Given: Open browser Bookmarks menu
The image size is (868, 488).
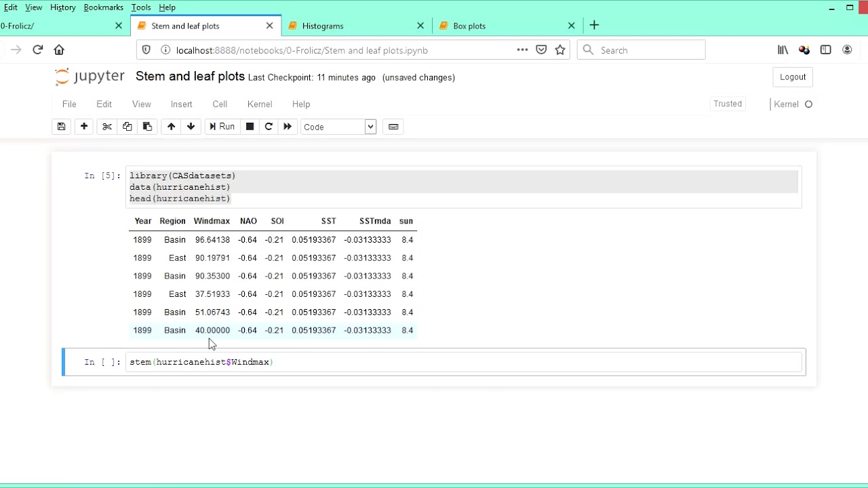Looking at the screenshot, I should (103, 7).
